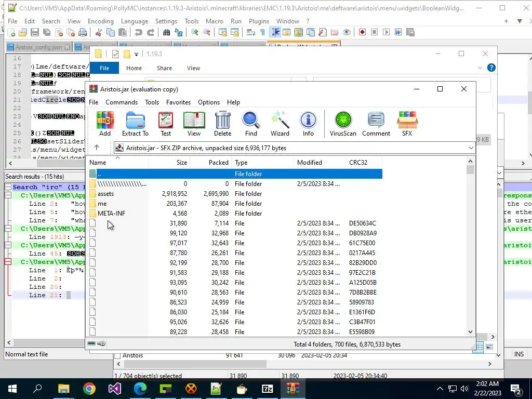Toggle Indent guide in Notepad++ toolbar

click(275, 32)
